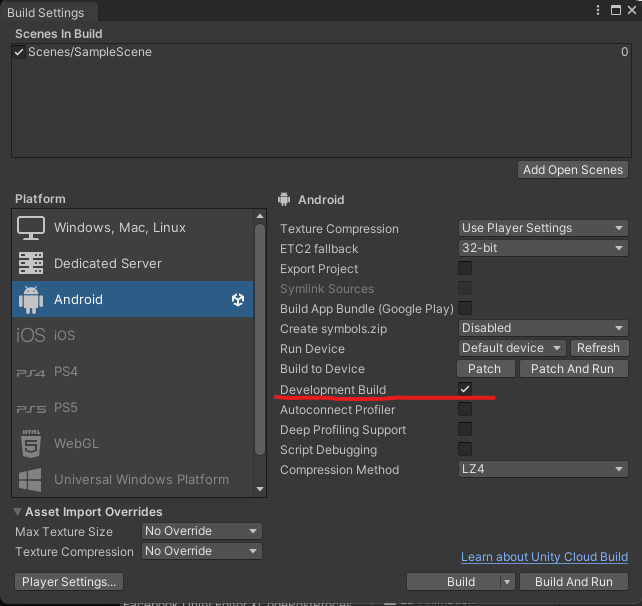
Task: Maximize the Build Settings window
Action: [x=615, y=10]
